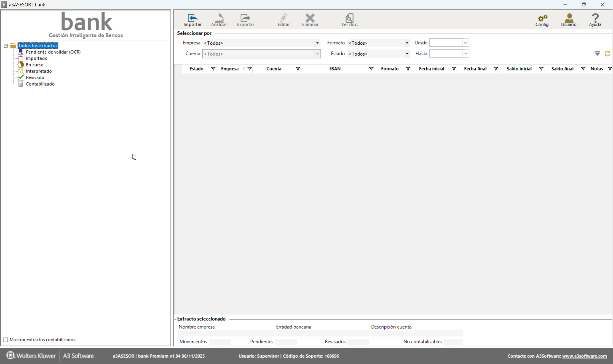Image resolution: width=613 pixels, height=364 pixels.
Task: Sort by Saldo final column header
Action: tap(562, 69)
